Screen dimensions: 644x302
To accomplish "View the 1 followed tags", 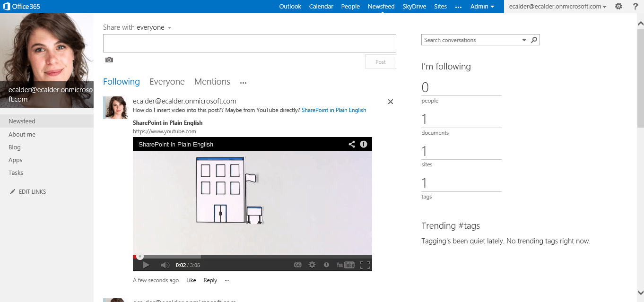I will point(461,188).
